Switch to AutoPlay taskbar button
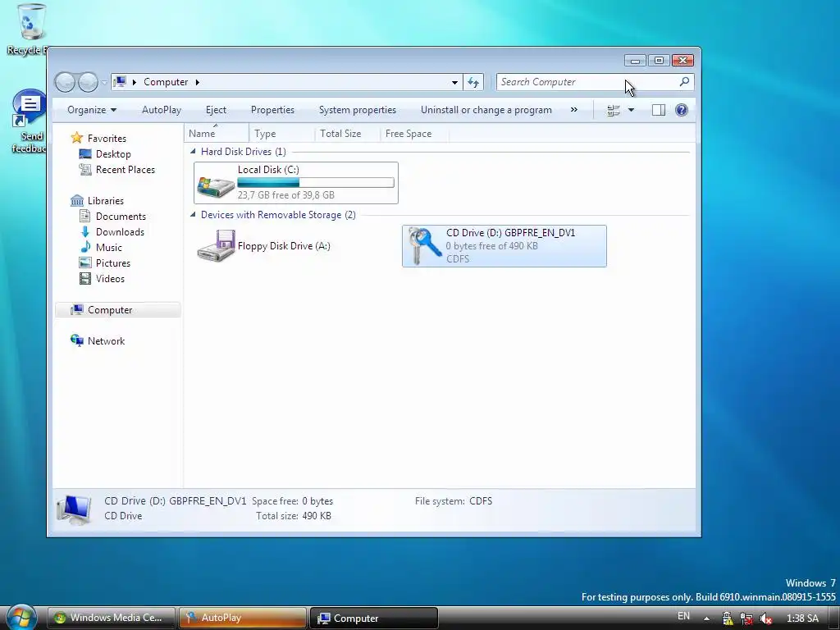The height and width of the screenshot is (630, 840). click(x=243, y=618)
